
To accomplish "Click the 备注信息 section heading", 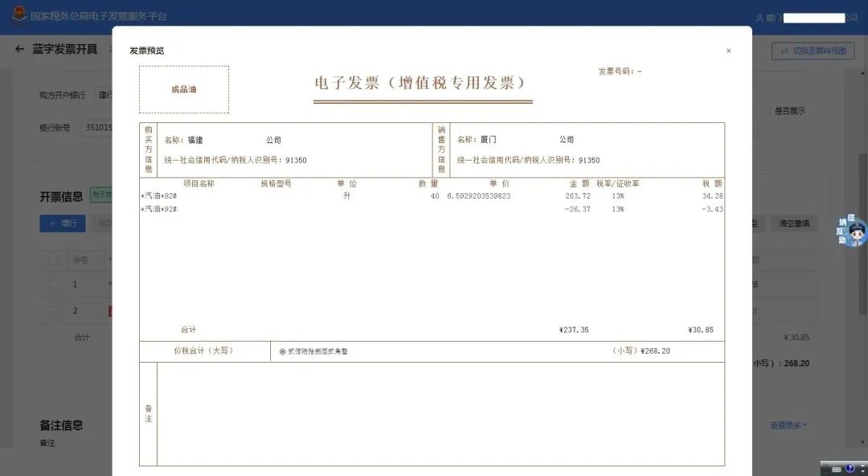I will pyautogui.click(x=61, y=425).
